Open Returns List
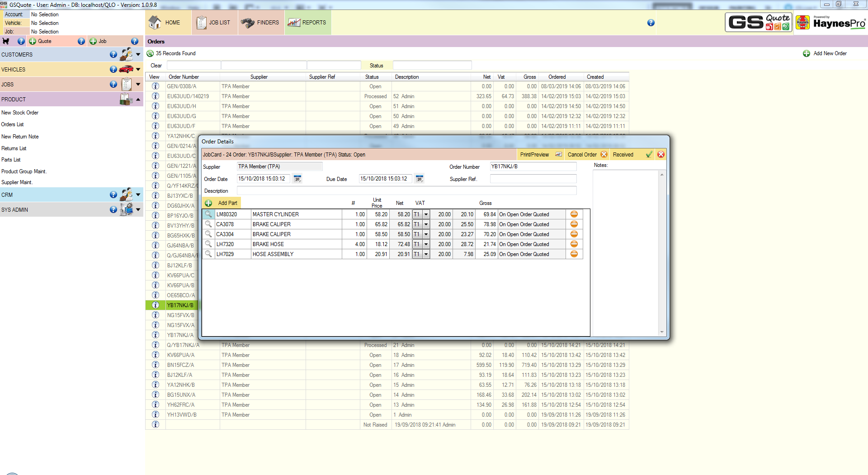 click(14, 148)
